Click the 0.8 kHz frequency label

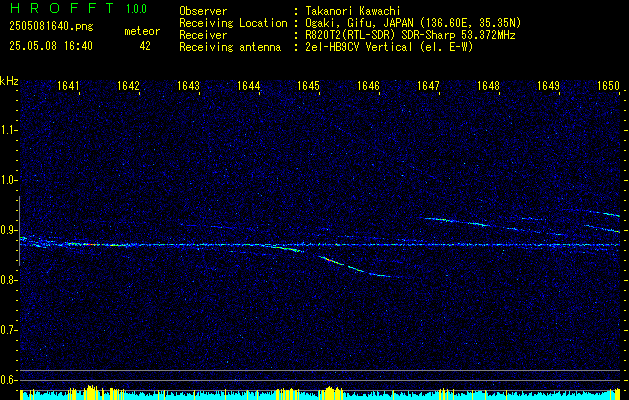coord(9,280)
